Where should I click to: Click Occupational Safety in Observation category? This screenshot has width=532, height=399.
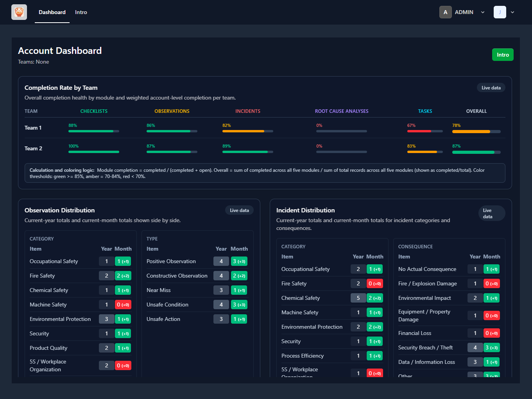click(x=54, y=261)
